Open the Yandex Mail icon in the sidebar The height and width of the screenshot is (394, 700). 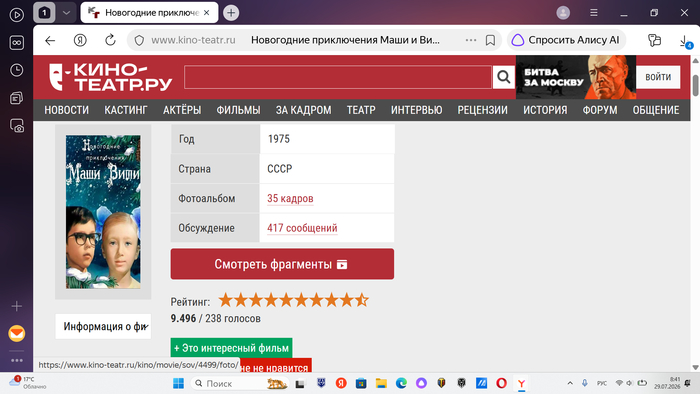(x=17, y=333)
